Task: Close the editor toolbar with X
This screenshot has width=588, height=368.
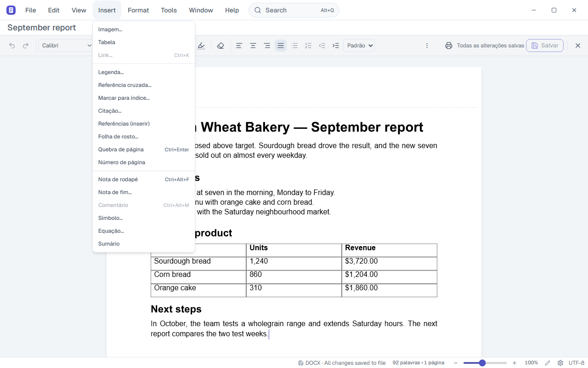Action: coord(578,46)
